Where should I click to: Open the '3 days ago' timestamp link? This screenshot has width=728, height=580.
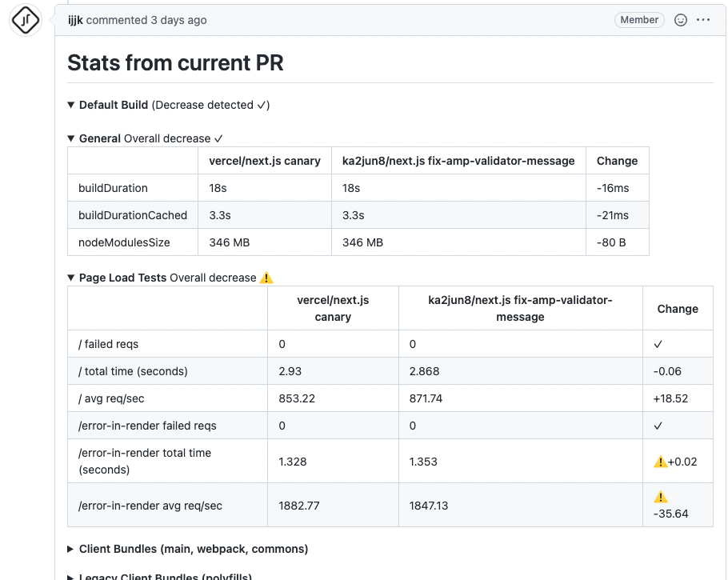178,21
